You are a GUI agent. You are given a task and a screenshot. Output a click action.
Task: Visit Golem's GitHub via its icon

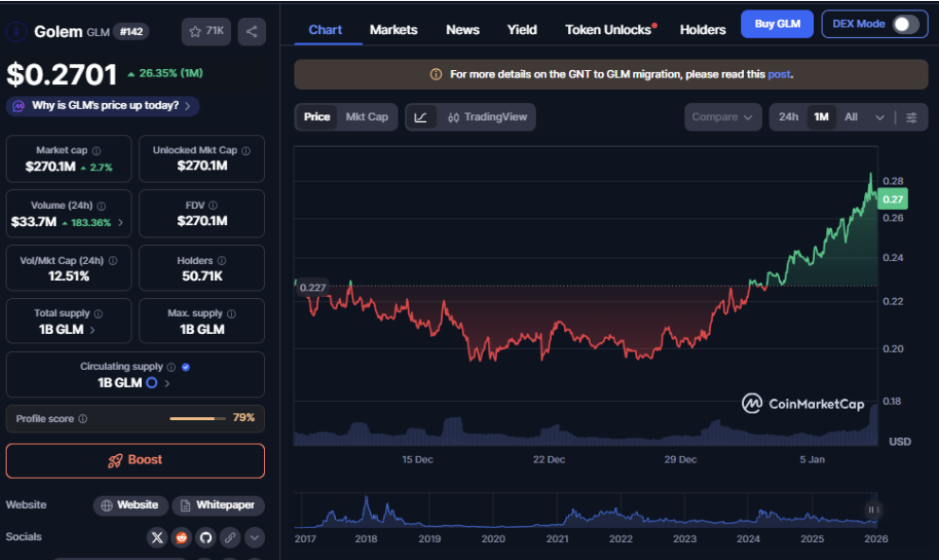[x=205, y=537]
